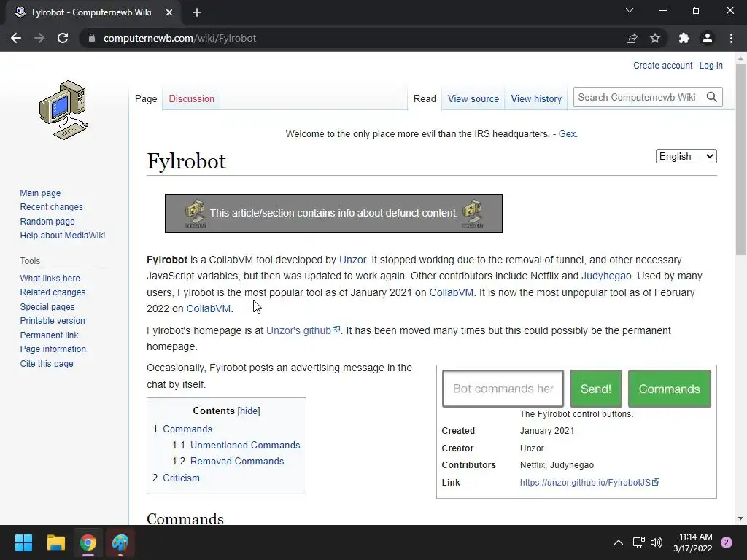This screenshot has height=560, width=747.
Task: Open Related changes link
Action: pos(53,292)
